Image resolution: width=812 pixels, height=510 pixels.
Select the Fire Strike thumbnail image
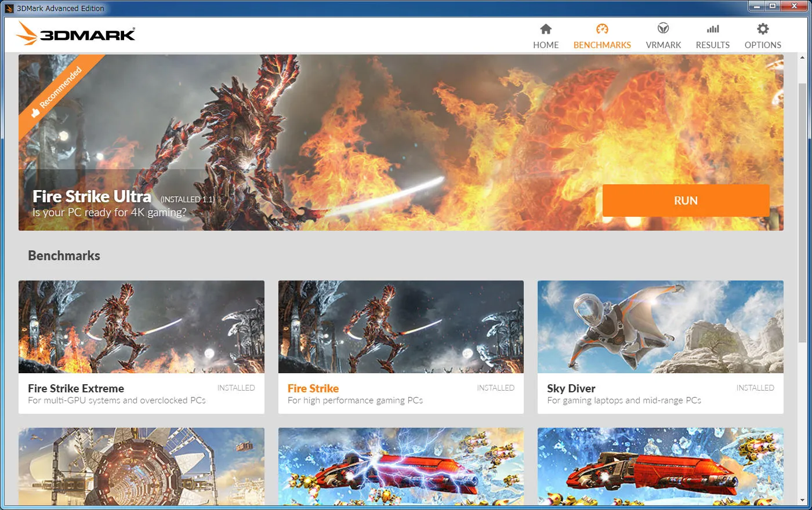pyautogui.click(x=401, y=327)
